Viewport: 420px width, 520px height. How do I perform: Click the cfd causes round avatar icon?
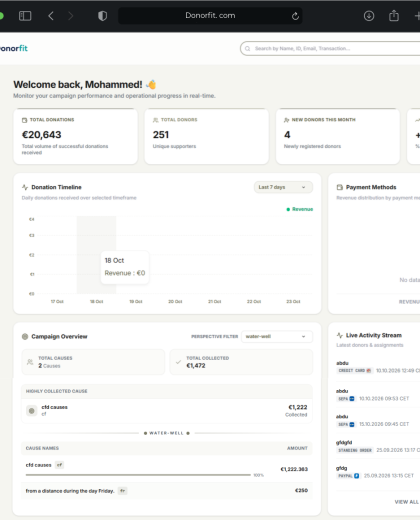32,411
